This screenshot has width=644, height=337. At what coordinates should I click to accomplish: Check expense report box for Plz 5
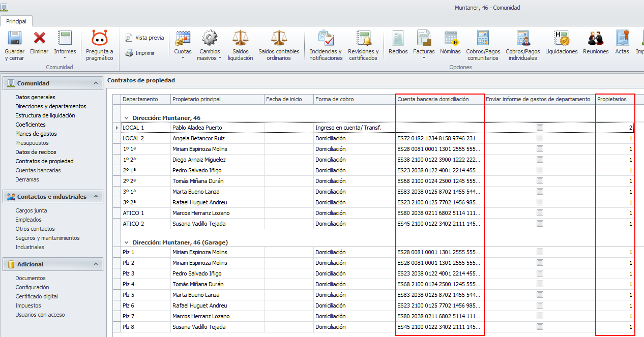pos(540,295)
